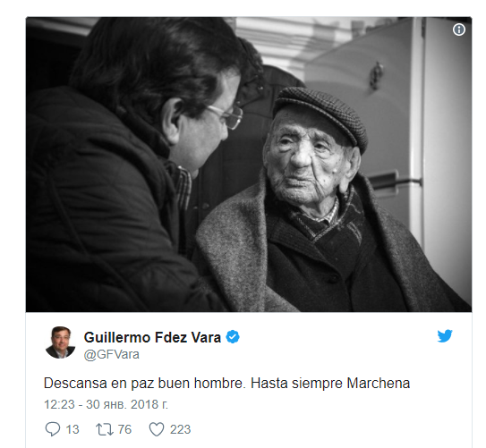Click the blue verified badge
This screenshot has width=486, height=448.
point(233,337)
